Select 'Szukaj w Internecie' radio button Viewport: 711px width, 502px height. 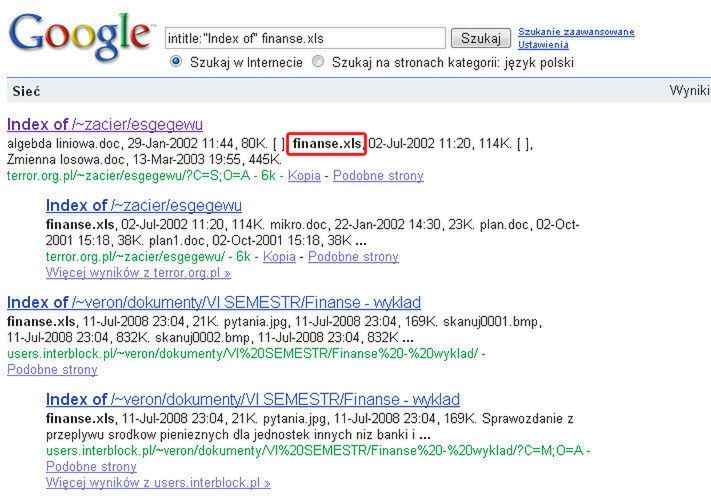pos(176,61)
